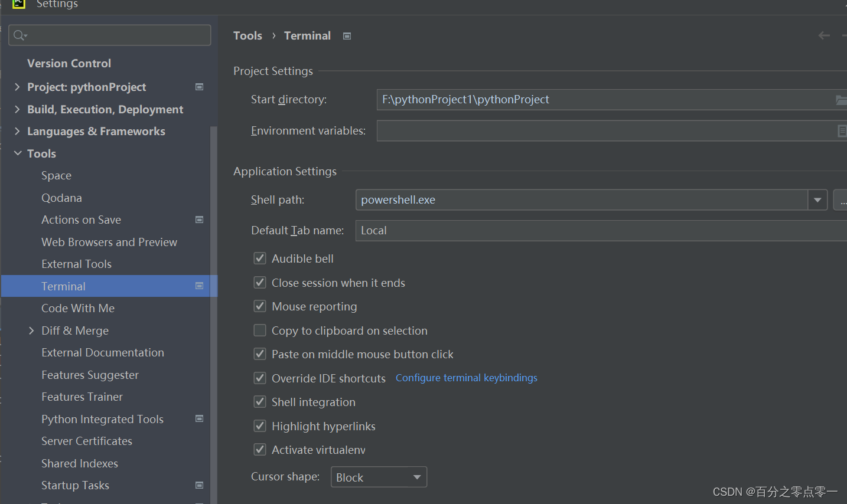Click the back navigation arrow
The image size is (847, 504).
coord(824,35)
